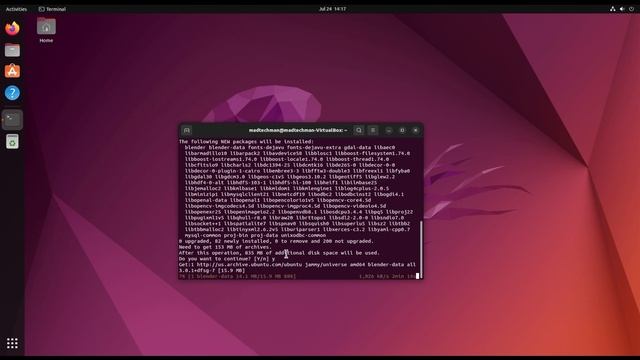Click the terminal vertical scrollbar
This screenshot has height=360, width=640.
pos(421,249)
